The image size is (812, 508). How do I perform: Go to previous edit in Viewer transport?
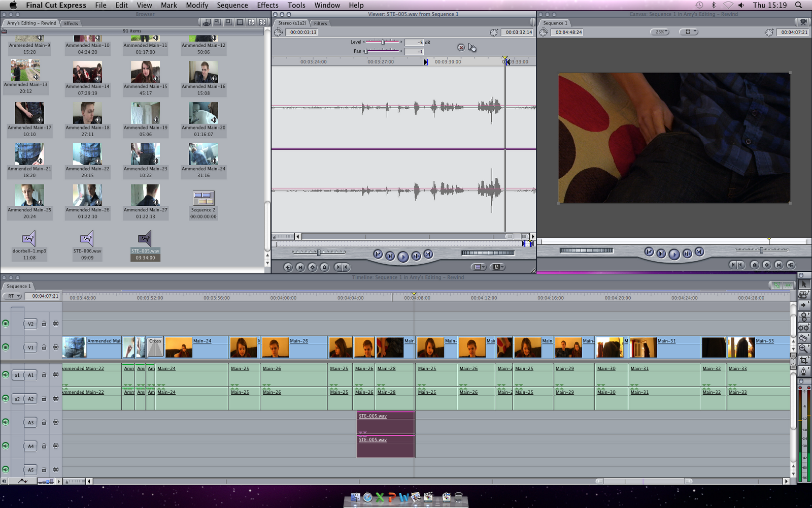point(378,255)
